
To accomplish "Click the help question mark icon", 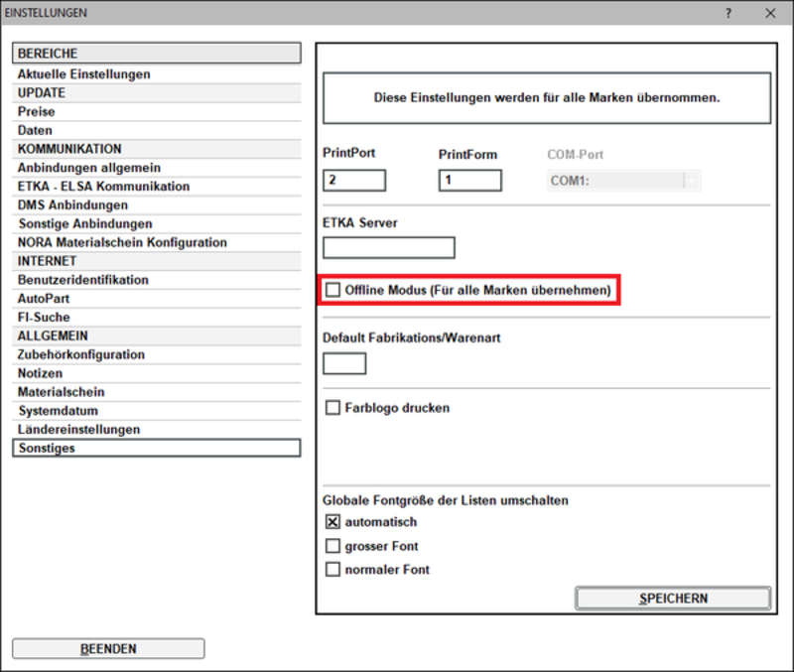I will coord(728,13).
